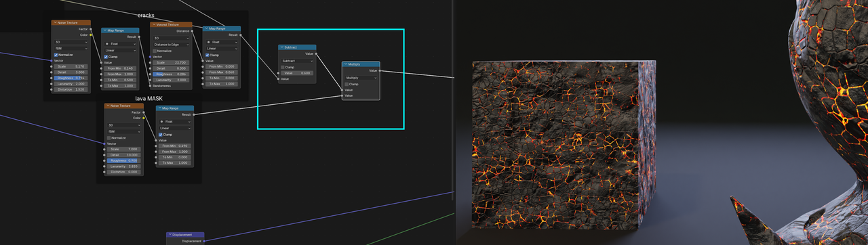Open Float data type dropdown in lava MASK Map Range
Viewport: 868px width, 245px height.
pos(175,121)
